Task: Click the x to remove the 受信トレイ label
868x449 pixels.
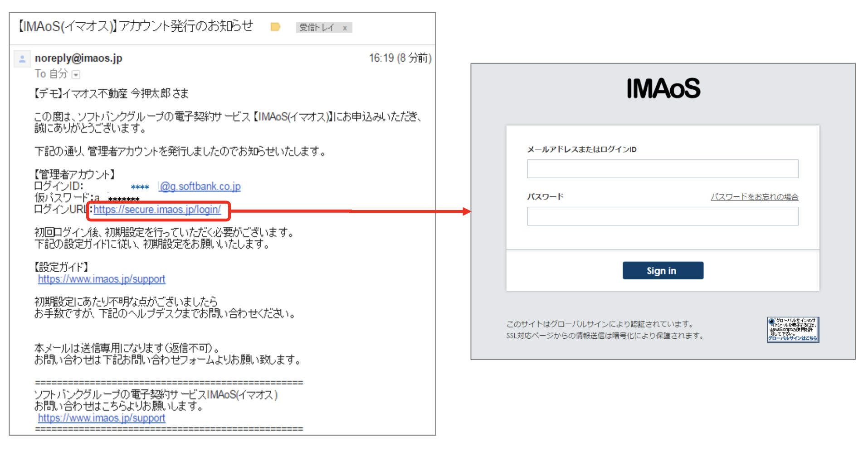Action: (346, 27)
